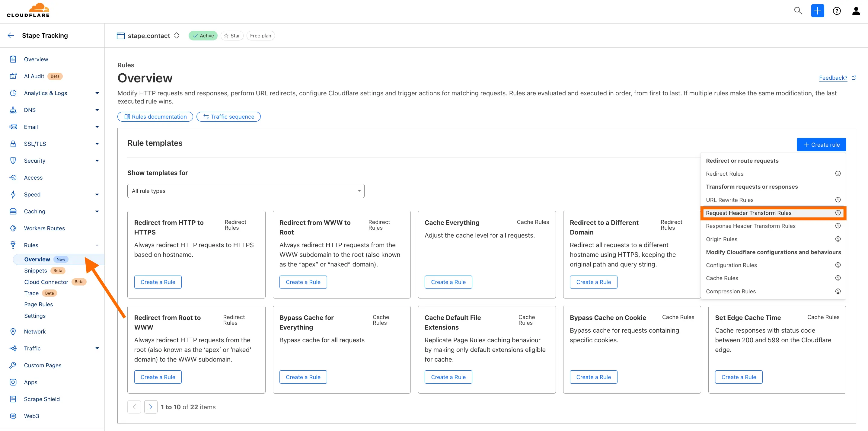This screenshot has height=431, width=868.
Task: Open Settings under Rules
Action: click(x=35, y=316)
